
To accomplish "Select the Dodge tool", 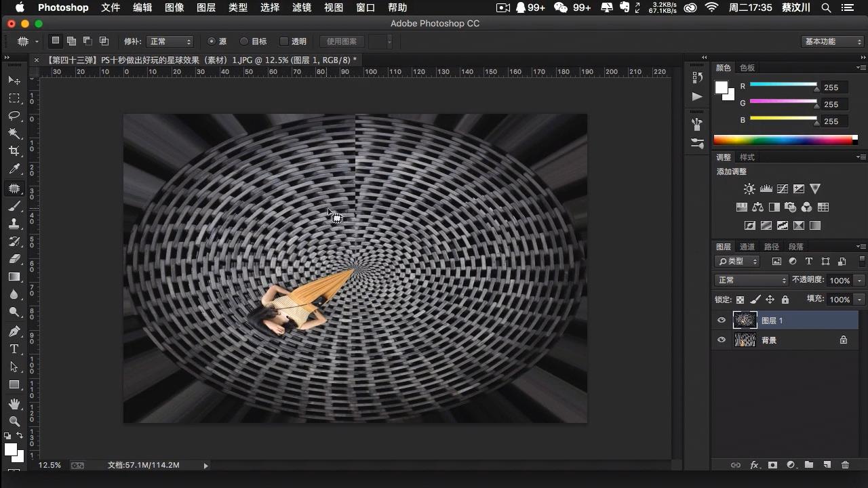I will pyautogui.click(x=14, y=312).
